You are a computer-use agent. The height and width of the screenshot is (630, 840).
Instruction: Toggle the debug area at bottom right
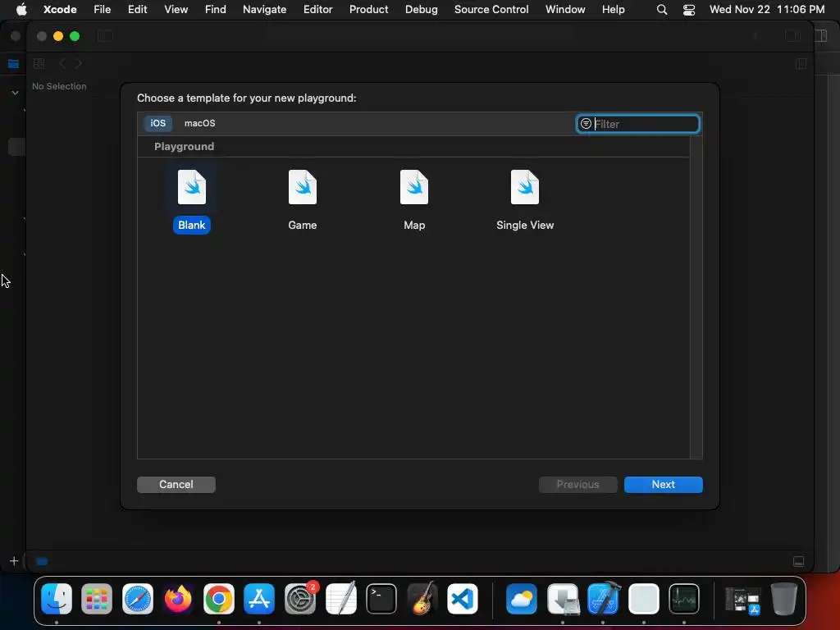tap(798, 561)
